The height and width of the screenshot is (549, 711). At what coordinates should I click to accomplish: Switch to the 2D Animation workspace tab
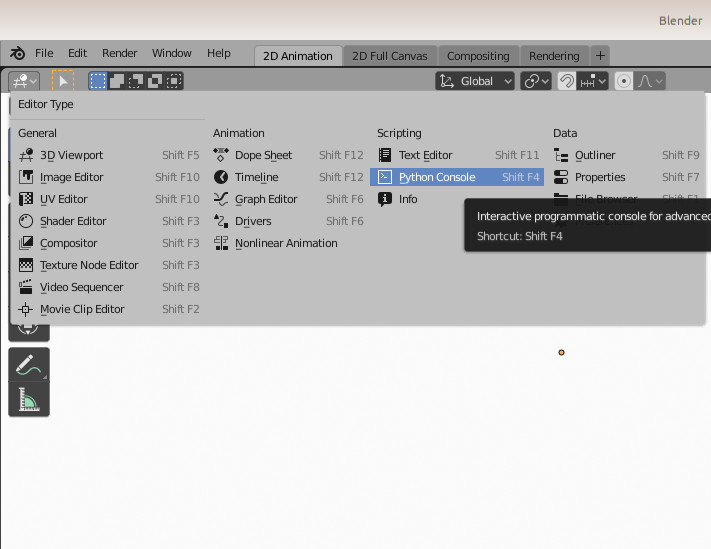pos(298,56)
